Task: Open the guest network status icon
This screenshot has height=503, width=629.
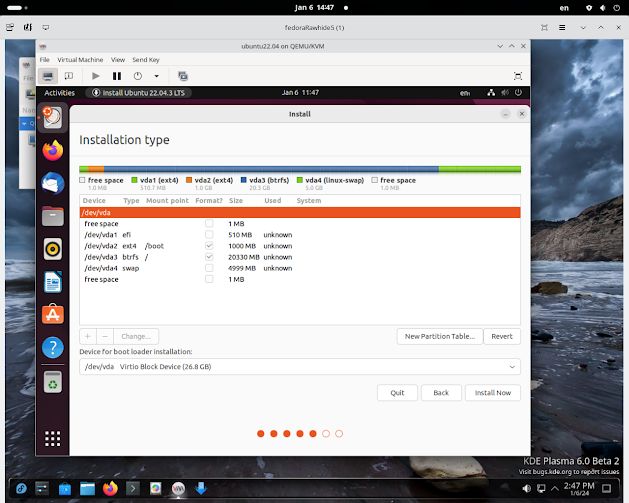Action: 491,93
